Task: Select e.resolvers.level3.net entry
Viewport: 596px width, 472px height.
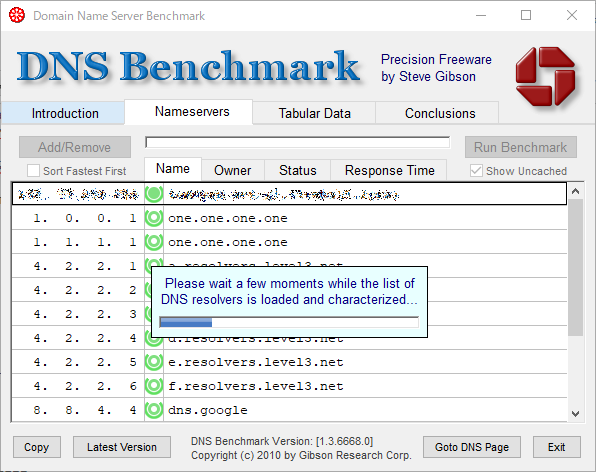Action: point(289,362)
